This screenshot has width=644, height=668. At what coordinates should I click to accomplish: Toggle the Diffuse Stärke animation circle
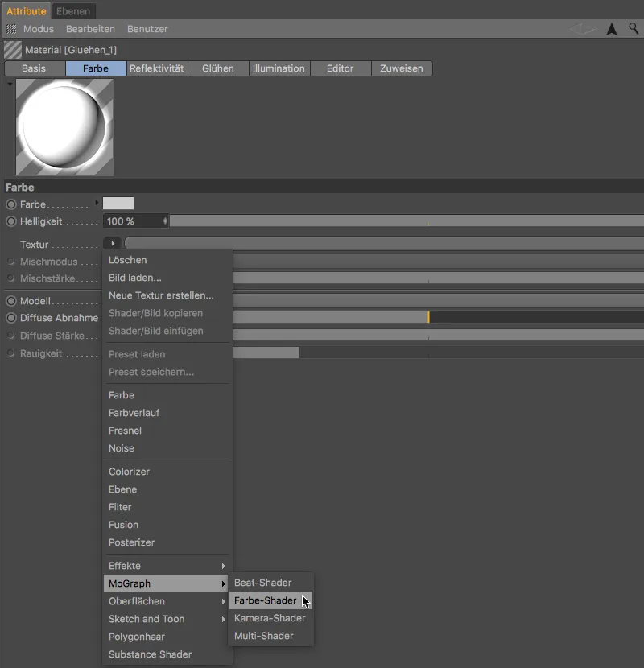(11, 336)
